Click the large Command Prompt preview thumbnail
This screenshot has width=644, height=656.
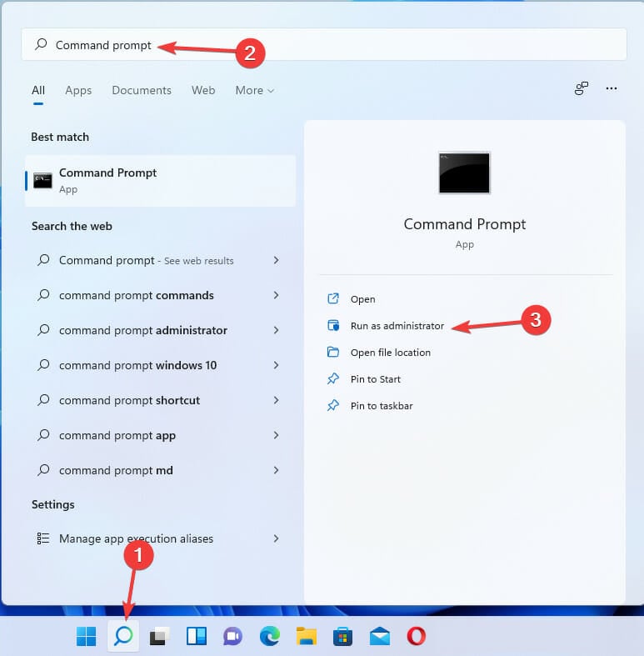tap(464, 173)
